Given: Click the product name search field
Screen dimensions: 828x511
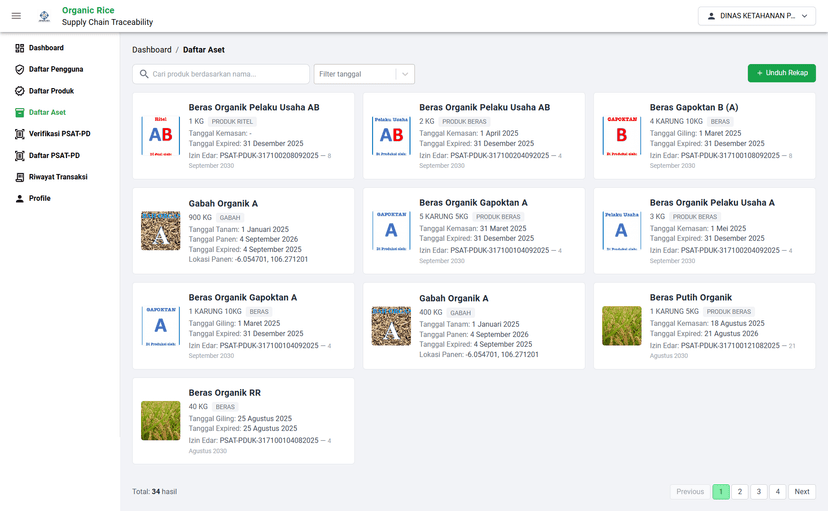Looking at the screenshot, I should 221,74.
